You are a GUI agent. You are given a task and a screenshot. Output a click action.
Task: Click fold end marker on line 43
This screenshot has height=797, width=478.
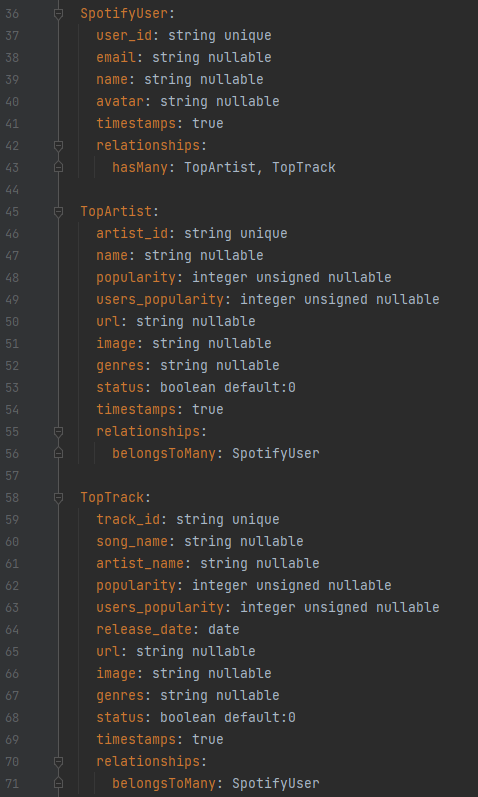pos(58,167)
